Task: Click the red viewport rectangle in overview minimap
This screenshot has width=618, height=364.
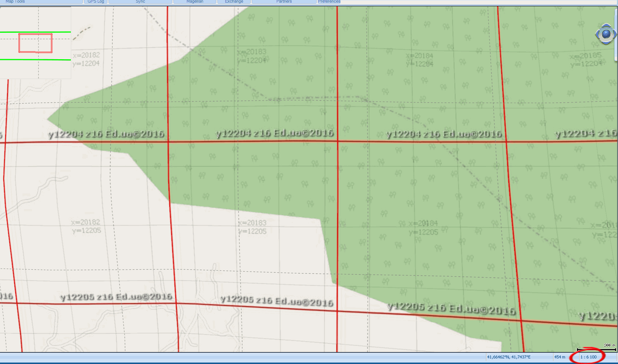Action: coord(35,43)
